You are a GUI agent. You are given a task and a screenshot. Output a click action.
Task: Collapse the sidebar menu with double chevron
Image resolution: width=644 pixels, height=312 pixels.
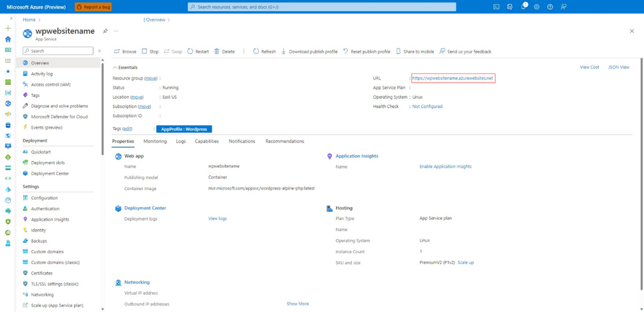point(99,51)
